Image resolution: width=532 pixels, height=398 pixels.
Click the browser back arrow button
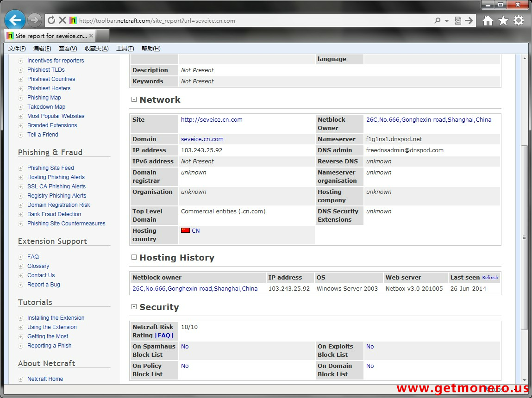tap(15, 20)
